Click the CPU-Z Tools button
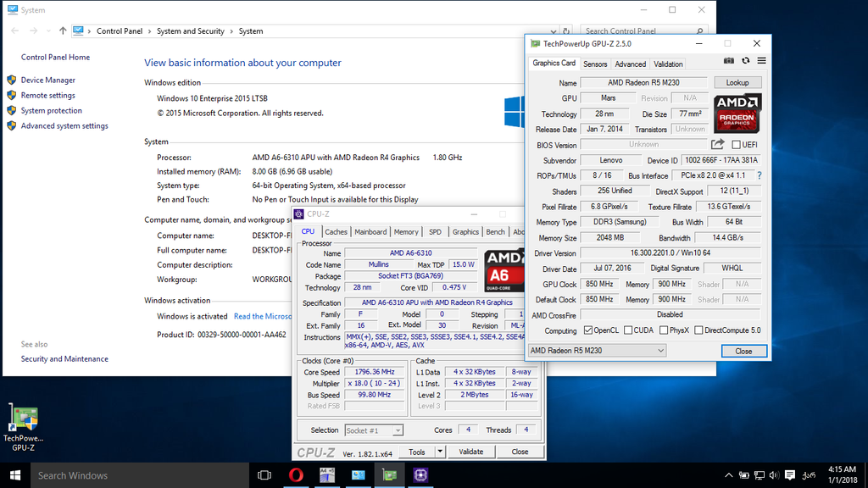This screenshot has height=488, width=868. (x=417, y=452)
